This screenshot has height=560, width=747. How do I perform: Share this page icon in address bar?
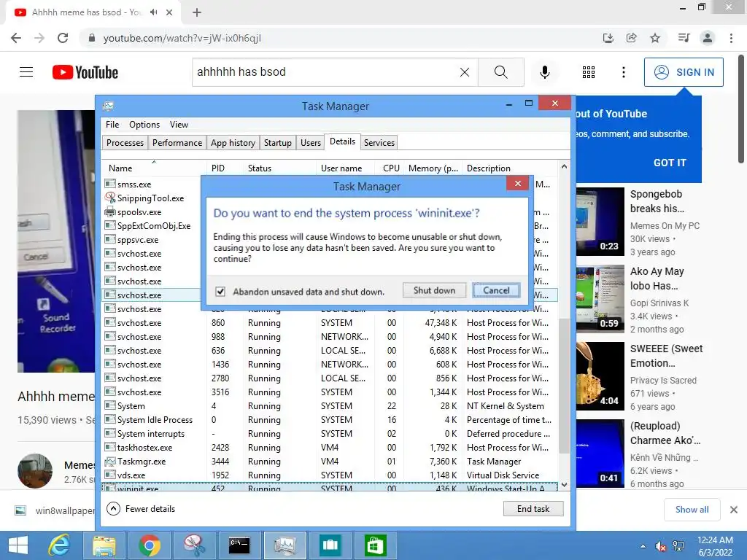pyautogui.click(x=632, y=38)
